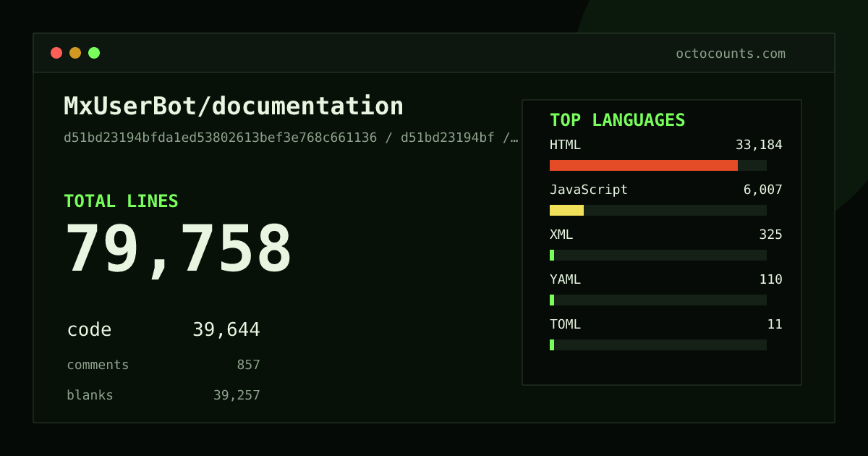Select the code count 39,644
This screenshot has width=868, height=456.
226,330
